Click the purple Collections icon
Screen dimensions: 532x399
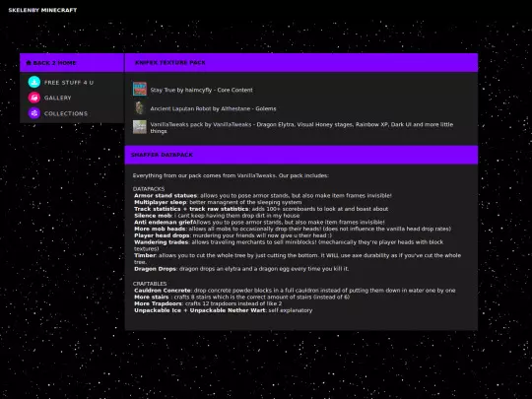pos(34,113)
